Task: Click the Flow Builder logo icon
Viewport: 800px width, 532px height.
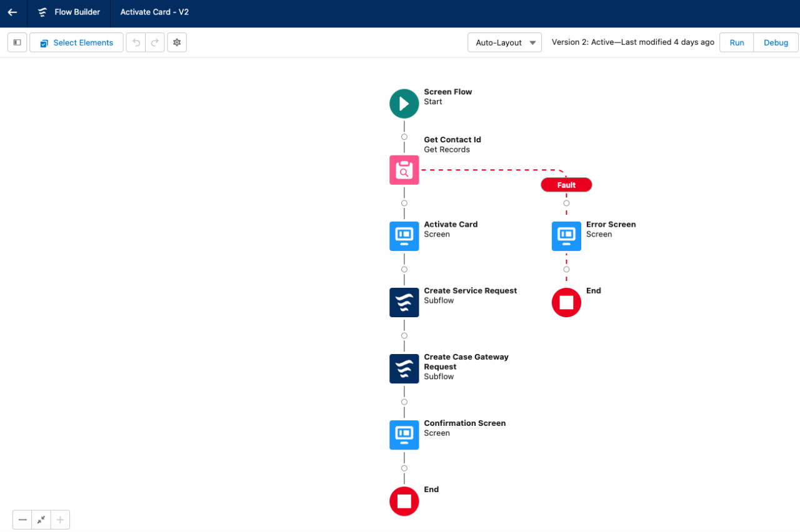Action: 42,12
